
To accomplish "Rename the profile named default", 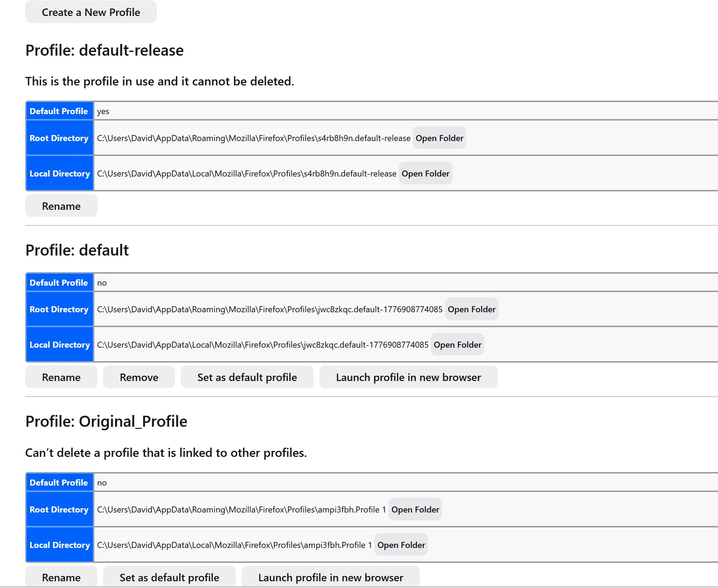I will (61, 377).
